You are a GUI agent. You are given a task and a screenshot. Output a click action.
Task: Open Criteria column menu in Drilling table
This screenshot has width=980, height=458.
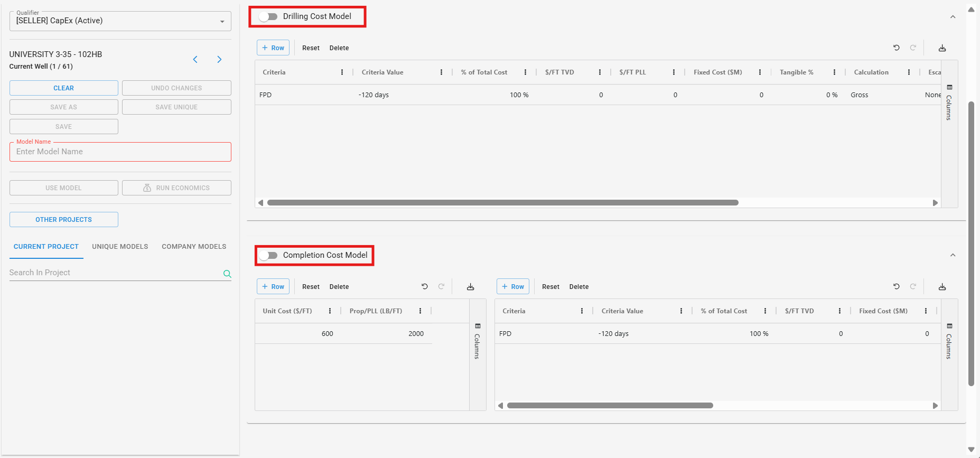[342, 72]
